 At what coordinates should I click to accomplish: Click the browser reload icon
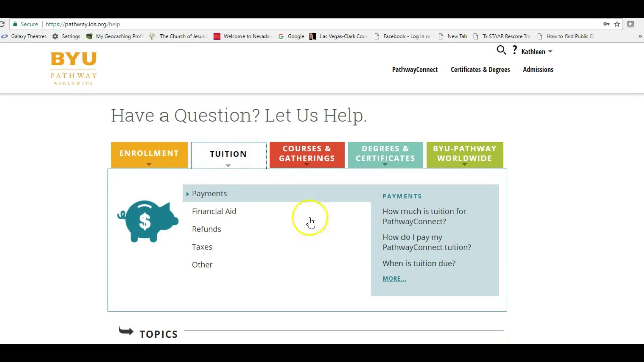(3, 24)
